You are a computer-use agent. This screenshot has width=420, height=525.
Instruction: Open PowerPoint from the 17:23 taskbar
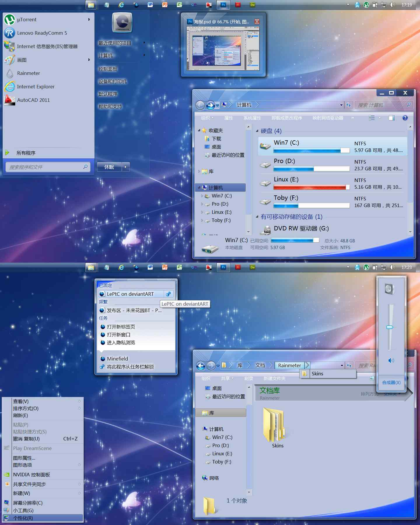coord(165,267)
